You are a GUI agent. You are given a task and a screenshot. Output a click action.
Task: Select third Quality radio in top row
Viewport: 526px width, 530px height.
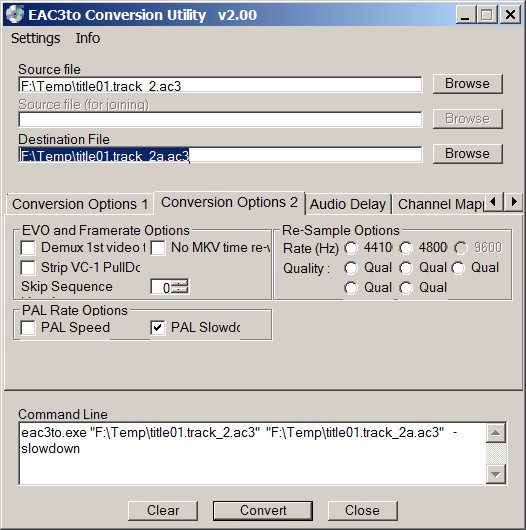458,268
